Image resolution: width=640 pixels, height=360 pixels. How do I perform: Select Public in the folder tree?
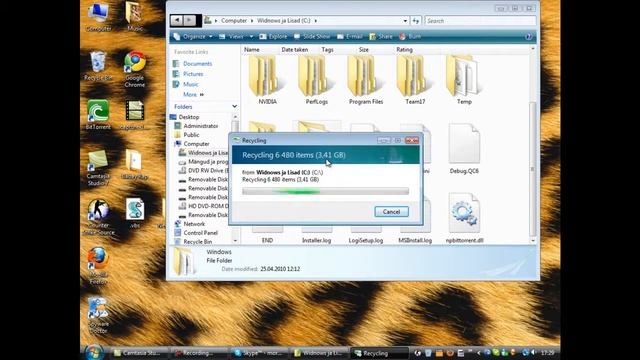click(191, 135)
